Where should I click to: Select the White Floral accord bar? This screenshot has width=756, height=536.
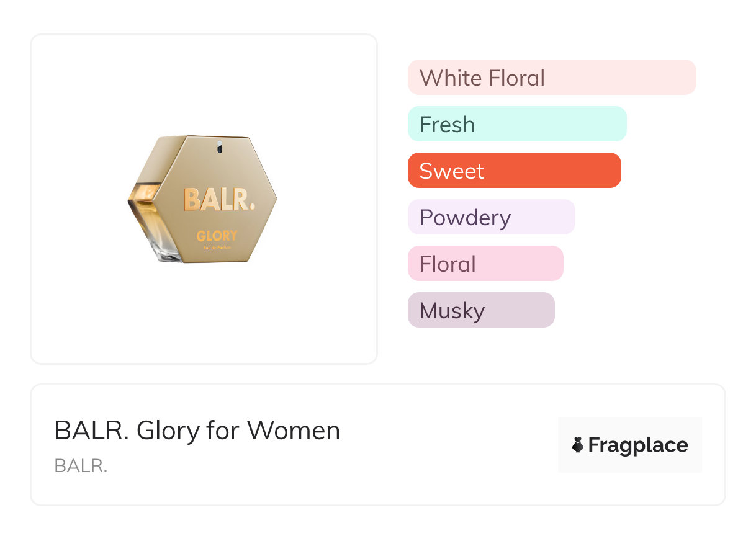pyautogui.click(x=551, y=78)
